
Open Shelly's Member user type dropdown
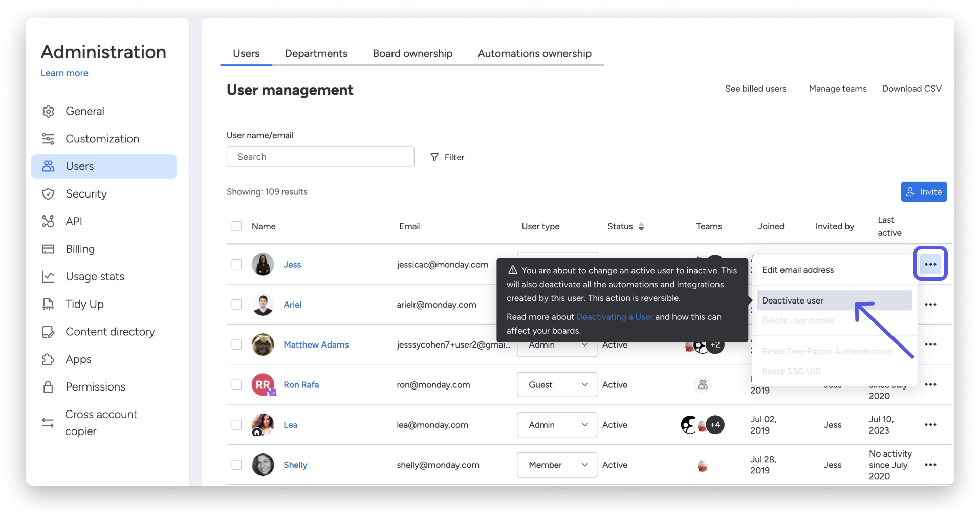[556, 465]
